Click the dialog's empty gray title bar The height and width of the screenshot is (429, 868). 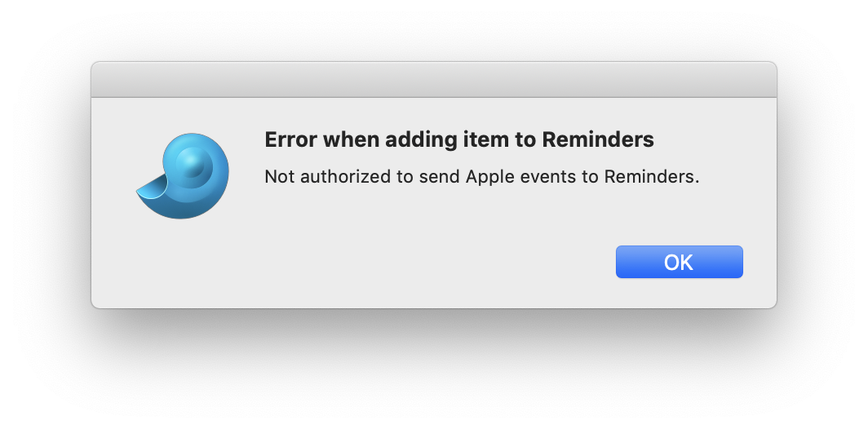[433, 80]
